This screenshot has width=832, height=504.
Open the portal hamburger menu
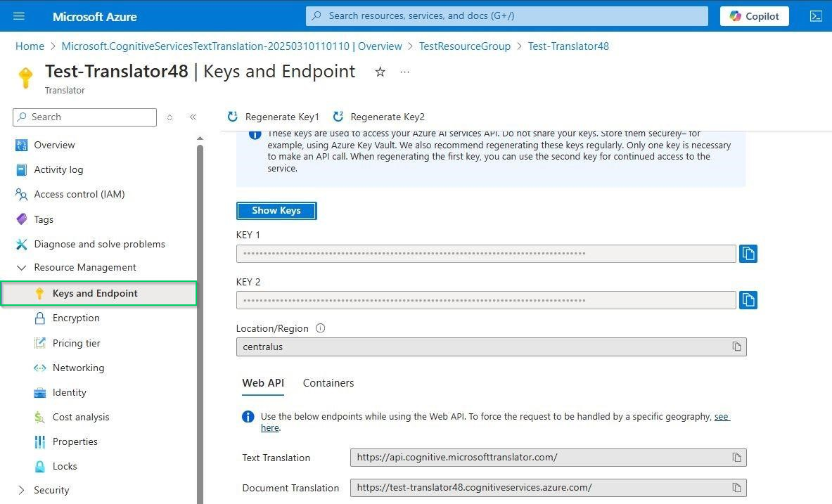(19, 16)
